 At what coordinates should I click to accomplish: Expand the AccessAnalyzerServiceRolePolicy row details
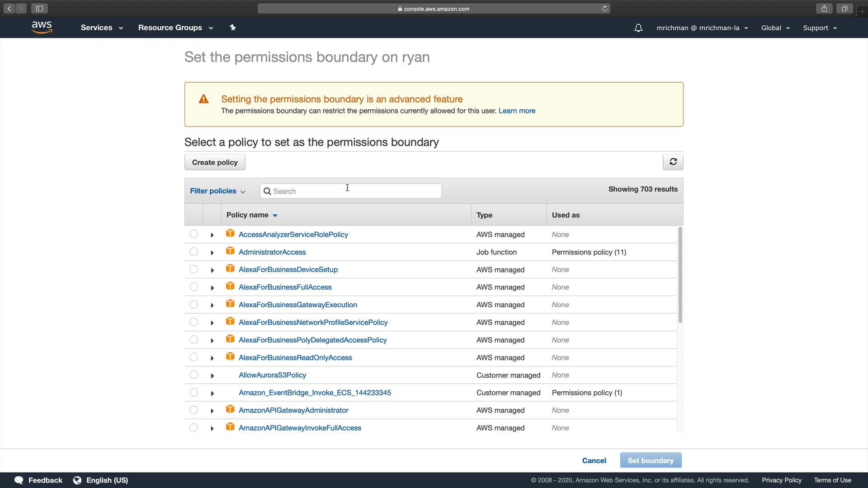click(212, 235)
